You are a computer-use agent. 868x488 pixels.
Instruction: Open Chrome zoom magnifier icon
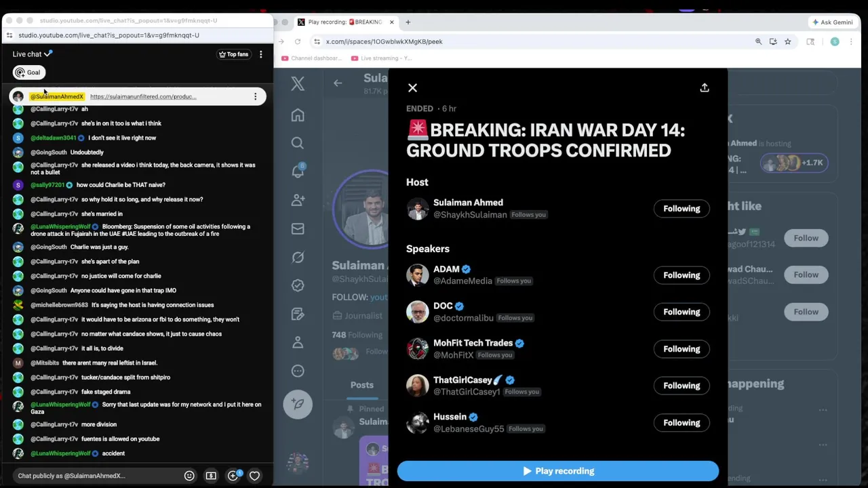pyautogui.click(x=758, y=41)
